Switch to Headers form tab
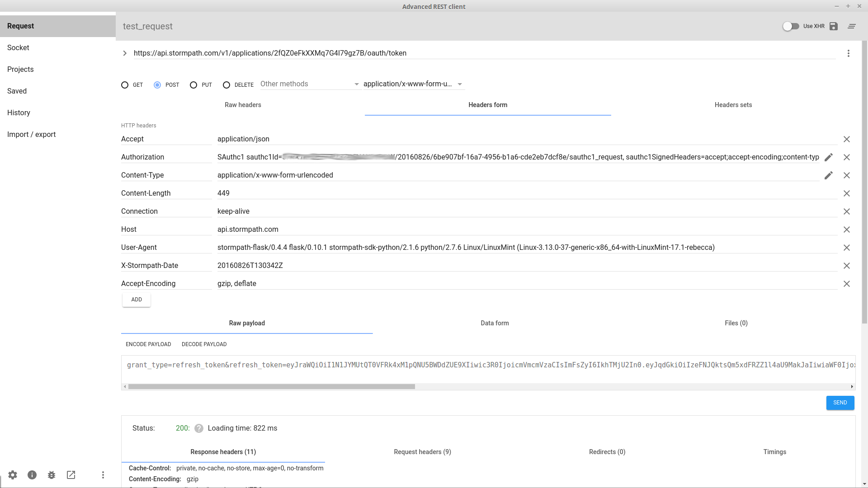Image resolution: width=868 pixels, height=488 pixels. click(488, 105)
